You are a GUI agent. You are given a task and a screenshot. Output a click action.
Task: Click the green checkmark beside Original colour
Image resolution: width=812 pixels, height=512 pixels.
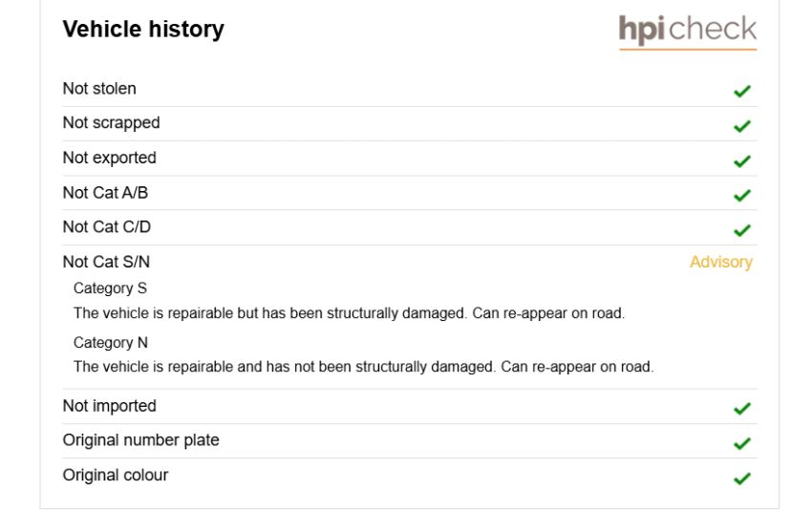[741, 478]
